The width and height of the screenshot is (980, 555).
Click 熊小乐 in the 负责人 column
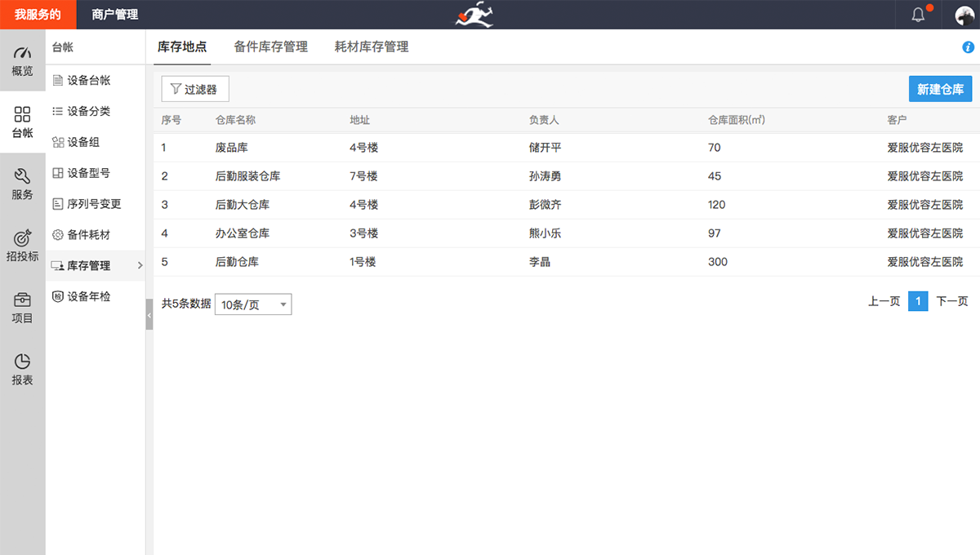pyautogui.click(x=546, y=233)
